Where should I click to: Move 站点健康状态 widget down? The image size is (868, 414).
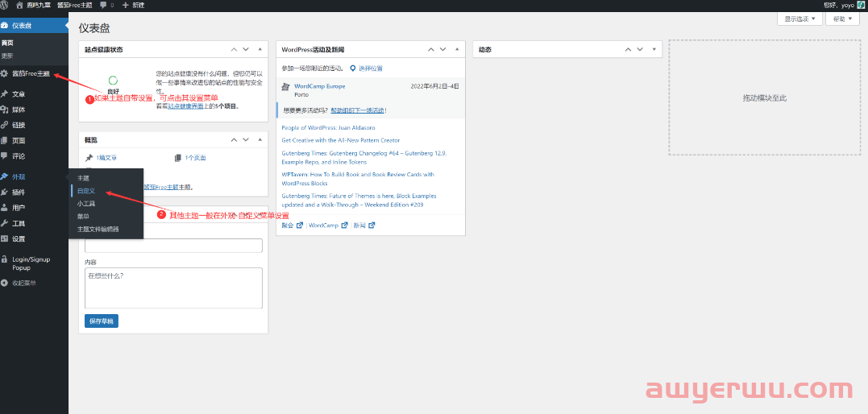click(246, 49)
